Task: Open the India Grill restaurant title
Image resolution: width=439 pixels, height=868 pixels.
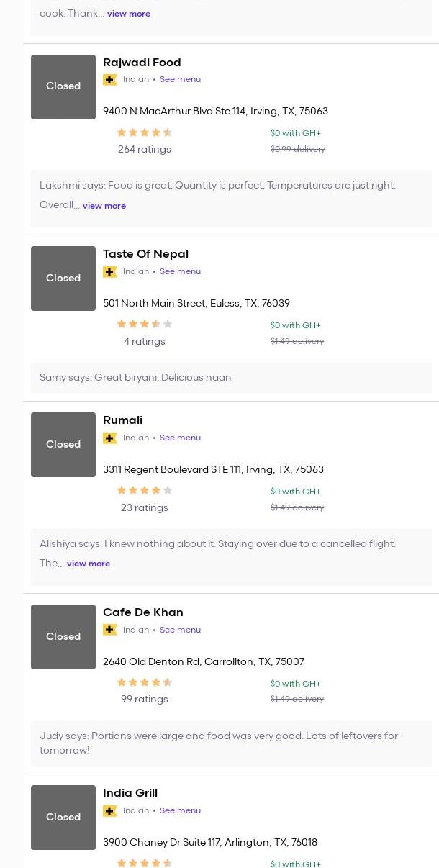Action: tap(130, 793)
